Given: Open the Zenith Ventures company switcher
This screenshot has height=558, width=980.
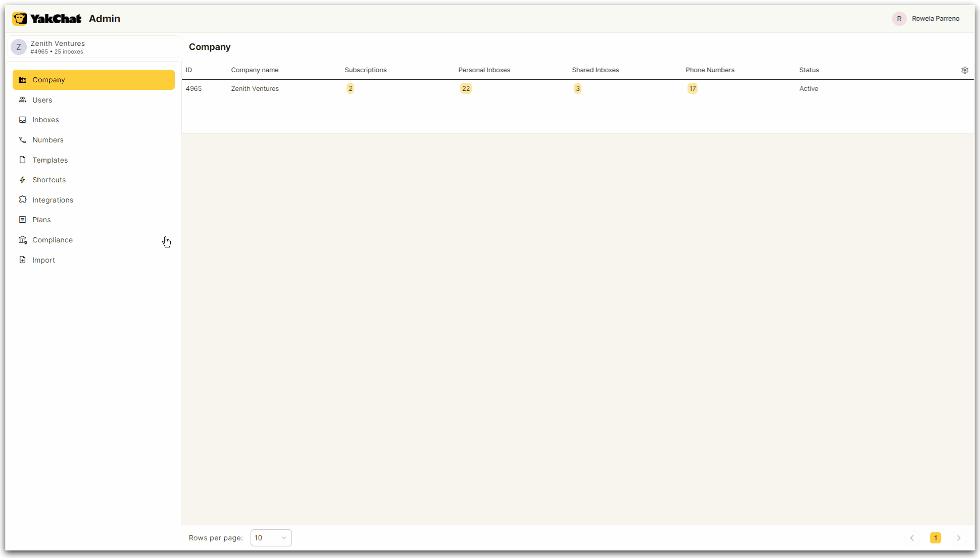Looking at the screenshot, I should pos(93,47).
